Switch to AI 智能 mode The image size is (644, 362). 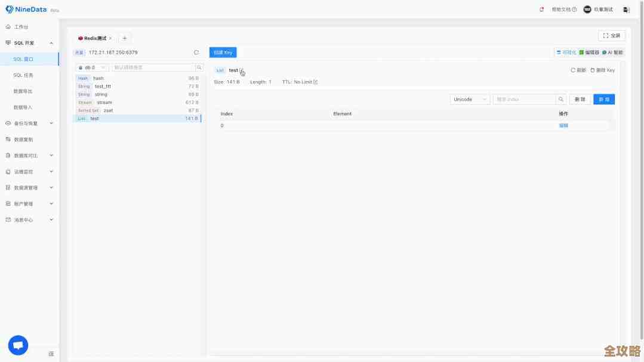612,52
